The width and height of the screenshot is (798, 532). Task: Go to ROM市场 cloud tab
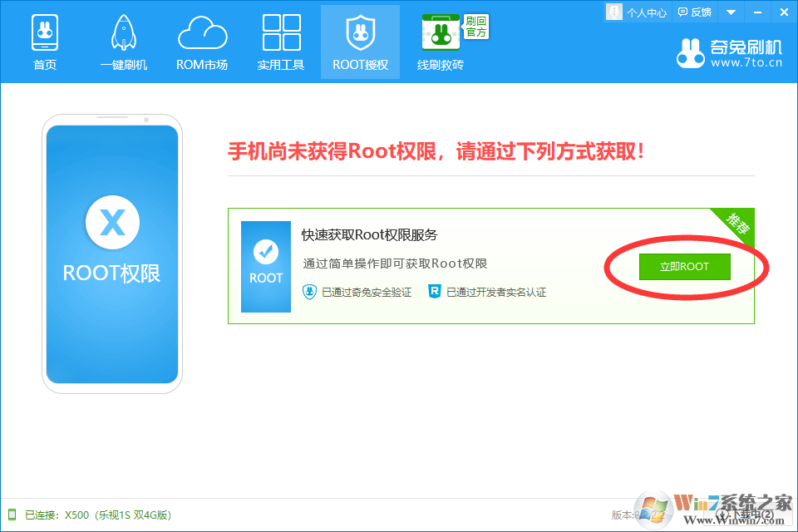tap(202, 42)
